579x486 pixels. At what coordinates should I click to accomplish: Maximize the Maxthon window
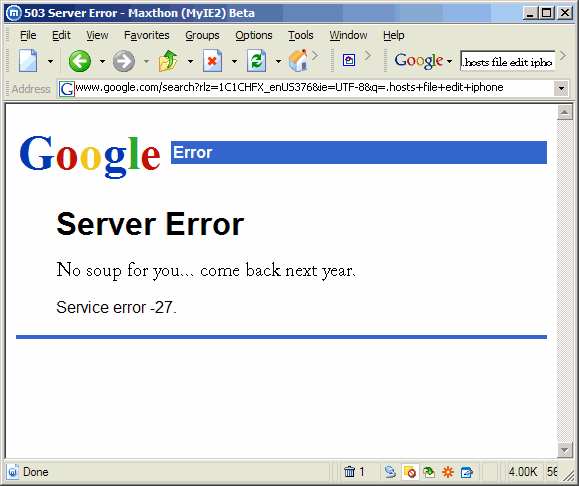pyautogui.click(x=546, y=13)
